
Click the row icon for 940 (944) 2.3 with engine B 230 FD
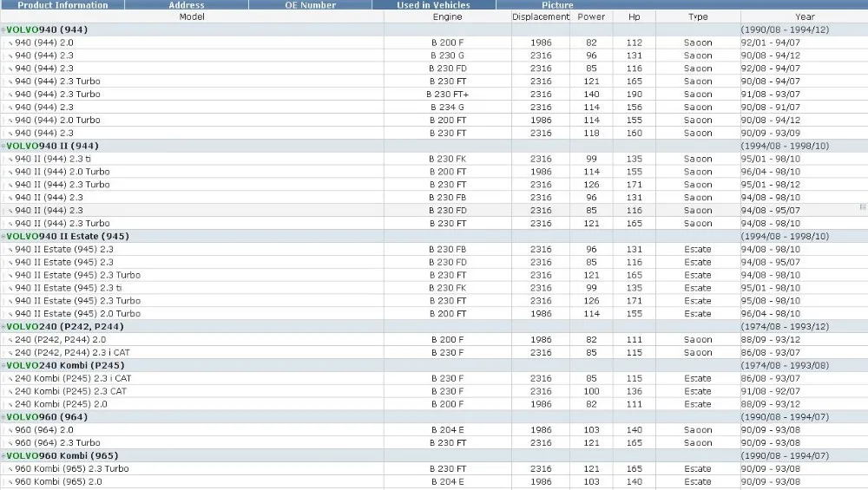point(10,69)
